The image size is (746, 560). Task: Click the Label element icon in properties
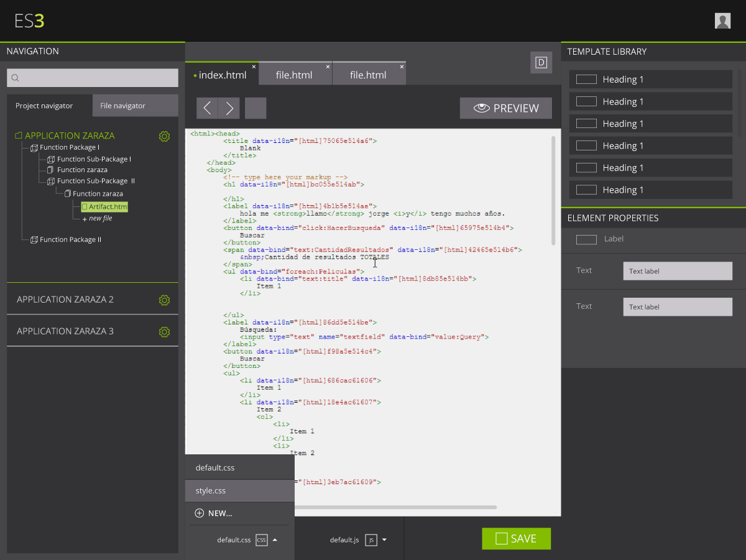[586, 239]
